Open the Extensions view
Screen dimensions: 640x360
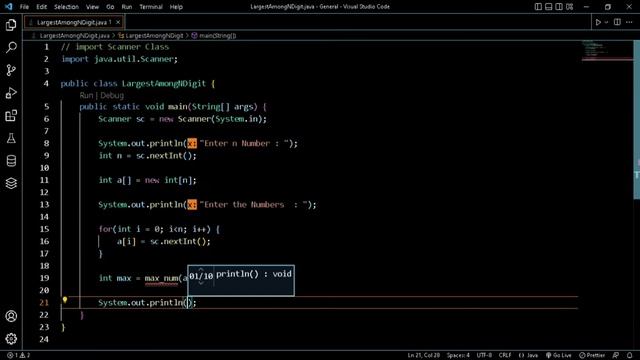[x=11, y=116]
